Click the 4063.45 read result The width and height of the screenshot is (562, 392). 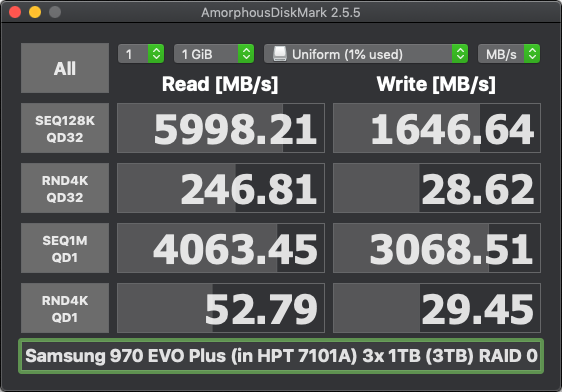tap(221, 248)
